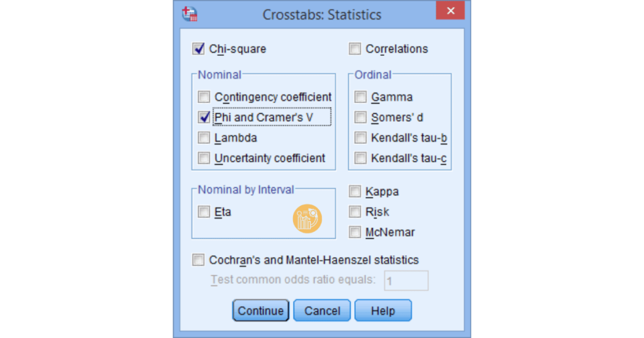Enable the Correlations checkbox
644x338 pixels.
pos(355,48)
